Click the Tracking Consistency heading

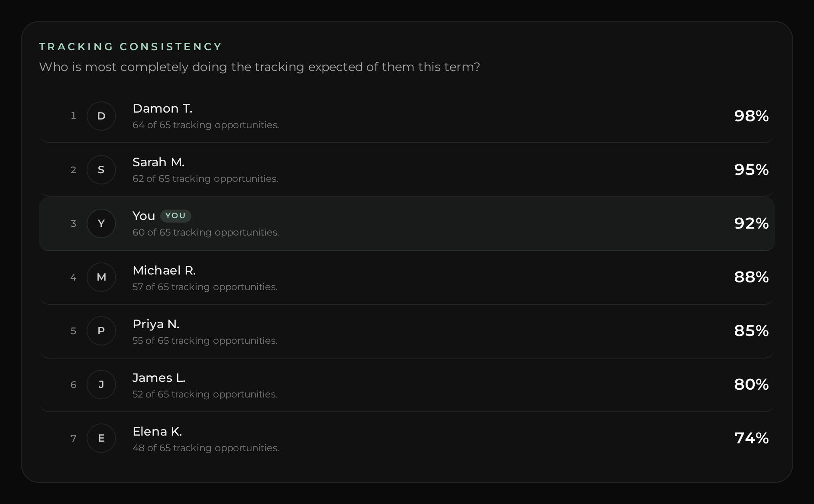(130, 46)
